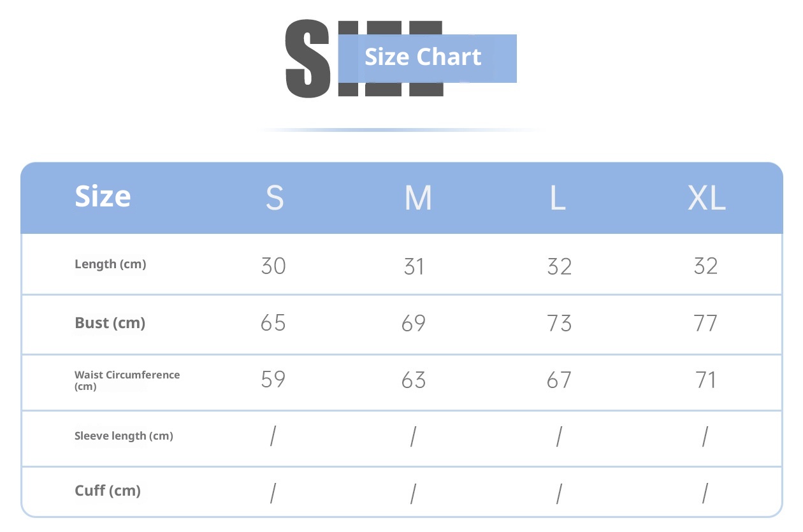Click the Size Chart title banner

pyautogui.click(x=423, y=57)
